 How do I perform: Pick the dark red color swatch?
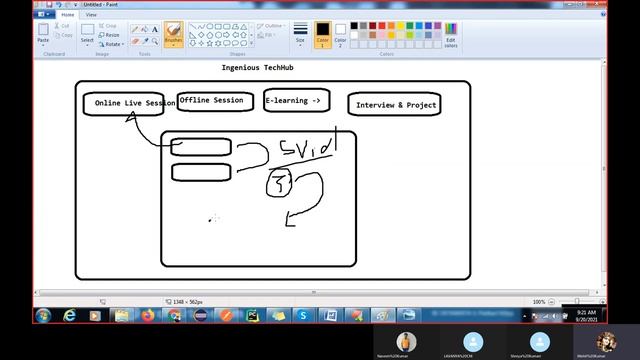[373, 26]
